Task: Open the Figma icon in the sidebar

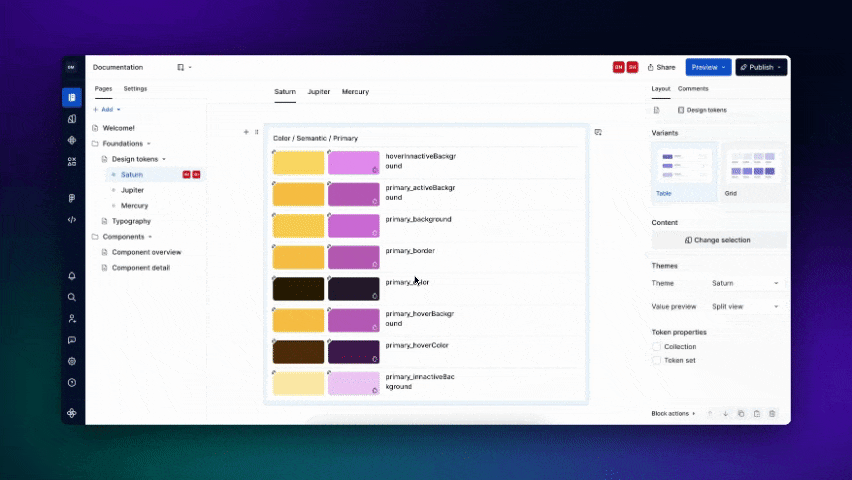Action: 72,198
